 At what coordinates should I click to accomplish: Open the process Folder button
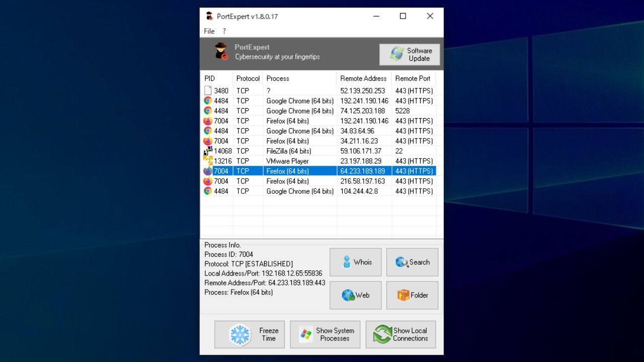tap(412, 295)
